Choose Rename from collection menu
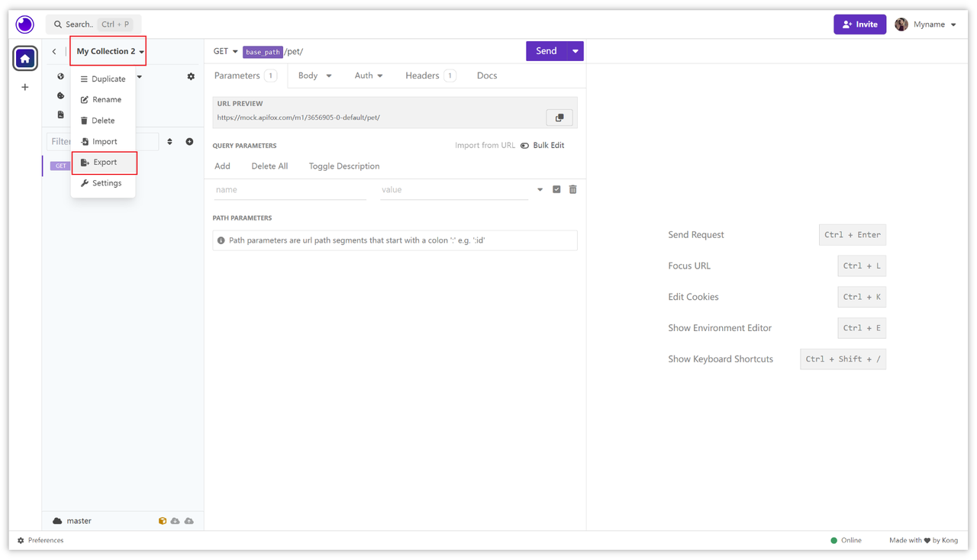 click(103, 99)
